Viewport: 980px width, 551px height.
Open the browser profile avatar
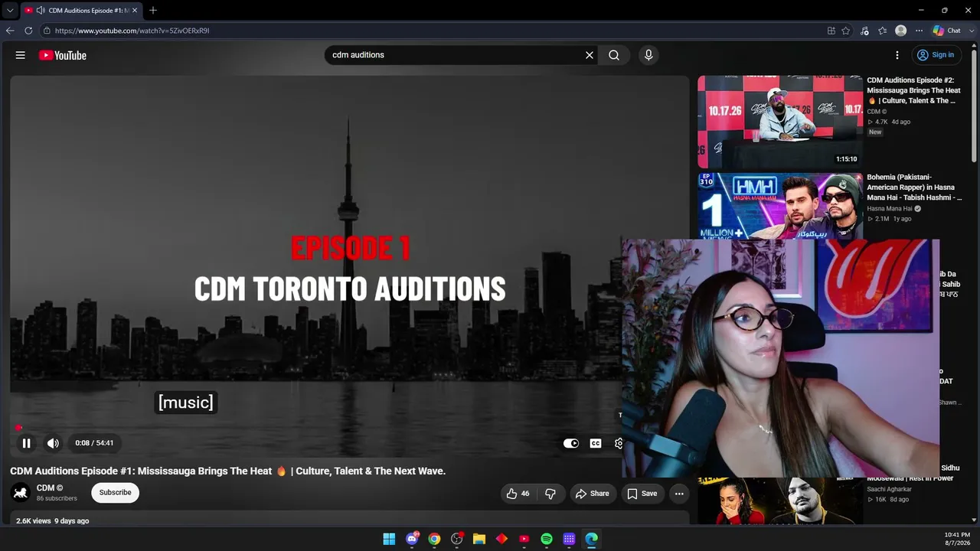click(x=901, y=31)
